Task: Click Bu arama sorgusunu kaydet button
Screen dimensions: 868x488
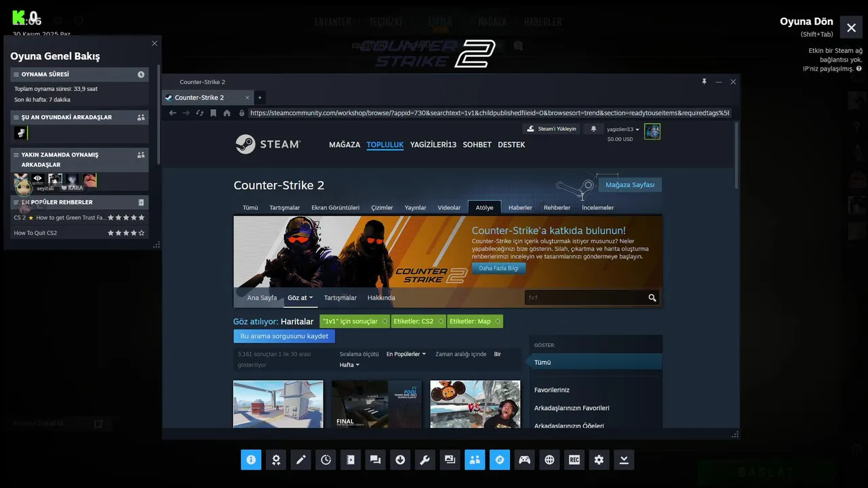Action: (284, 336)
